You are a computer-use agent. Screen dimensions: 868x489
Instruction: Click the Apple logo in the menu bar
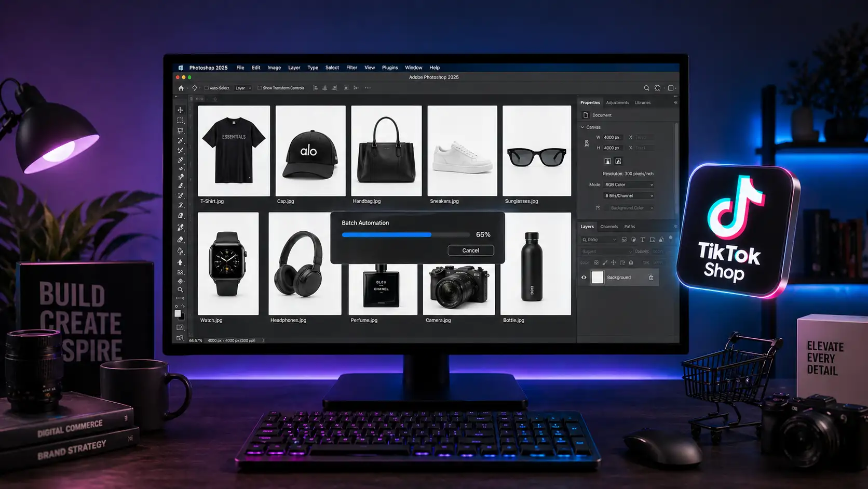click(x=181, y=68)
